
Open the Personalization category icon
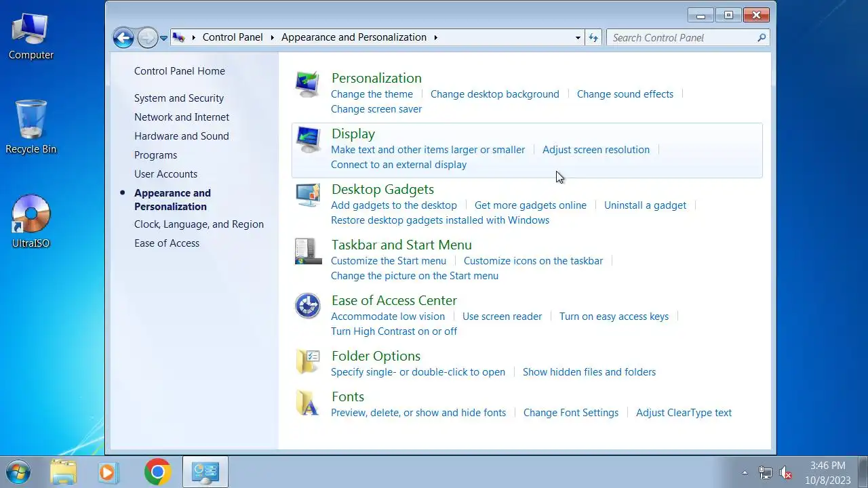click(x=307, y=84)
